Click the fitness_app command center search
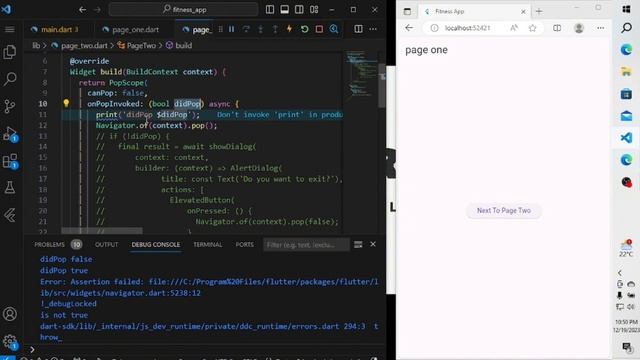Image resolution: width=640 pixels, height=360 pixels. [x=184, y=9]
